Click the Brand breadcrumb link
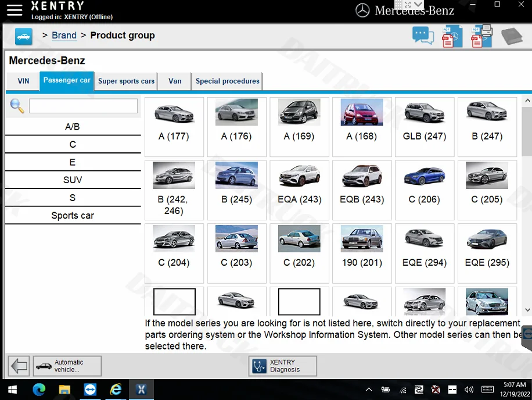Image resolution: width=532 pixels, height=400 pixels. 64,35
